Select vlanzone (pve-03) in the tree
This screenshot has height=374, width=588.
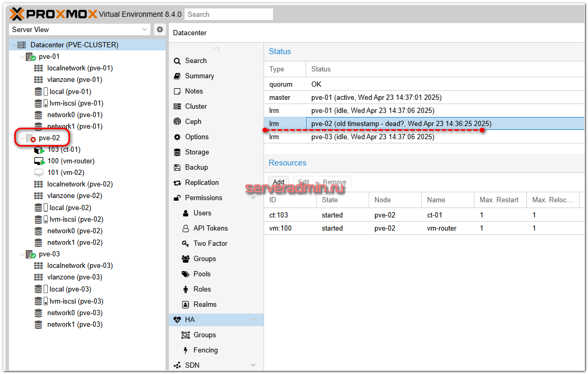(75, 277)
